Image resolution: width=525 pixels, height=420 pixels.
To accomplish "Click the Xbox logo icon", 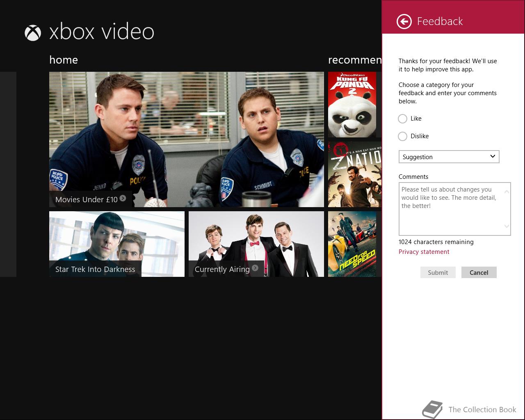I will tap(33, 33).
